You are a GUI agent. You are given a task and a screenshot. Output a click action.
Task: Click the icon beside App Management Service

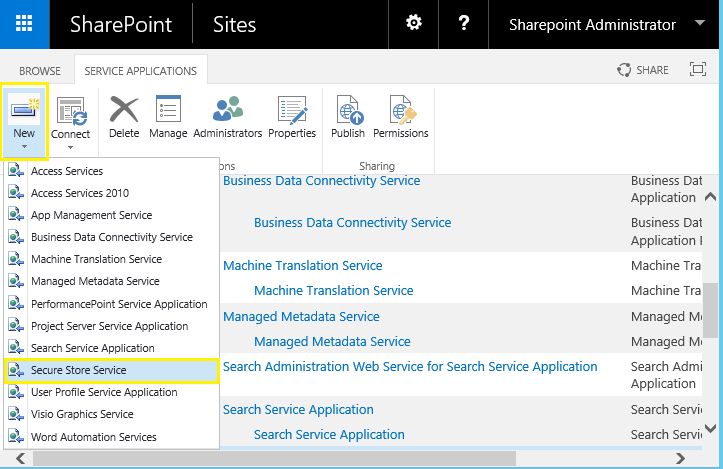[x=16, y=215]
